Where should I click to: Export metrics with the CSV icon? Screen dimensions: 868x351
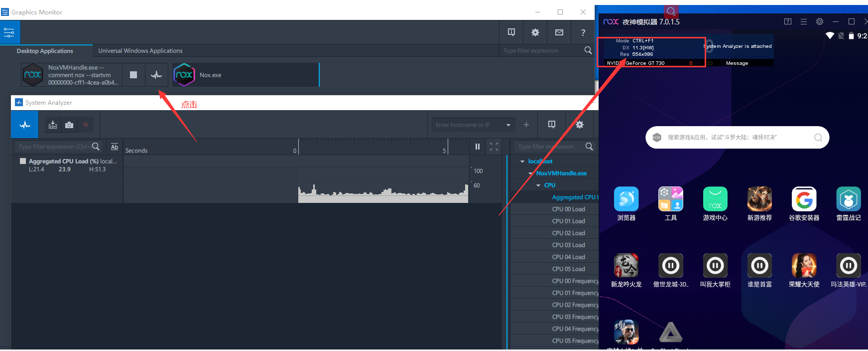[x=53, y=125]
